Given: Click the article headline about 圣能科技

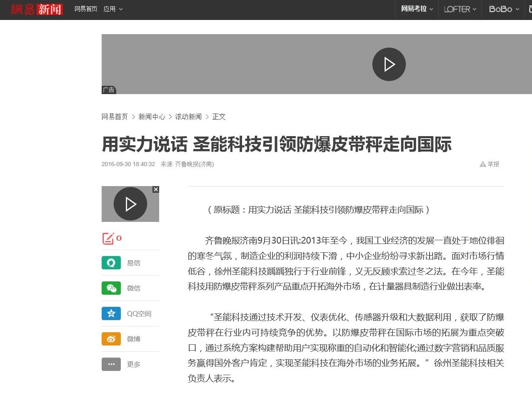Looking at the screenshot, I should pyautogui.click(x=277, y=145).
